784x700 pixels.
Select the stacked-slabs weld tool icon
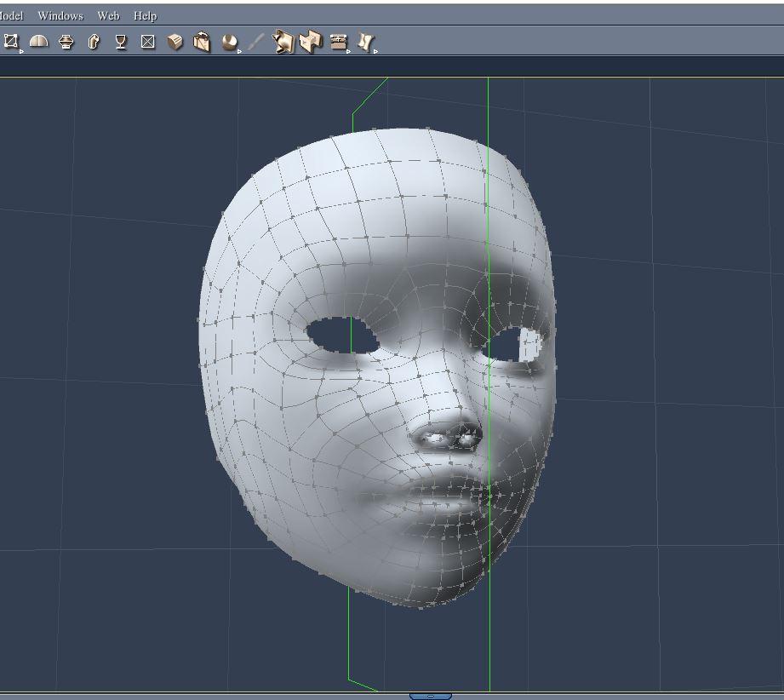[339, 42]
